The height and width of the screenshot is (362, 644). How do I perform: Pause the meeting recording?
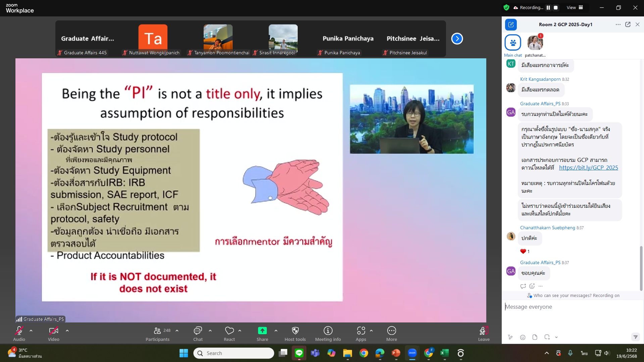548,7
